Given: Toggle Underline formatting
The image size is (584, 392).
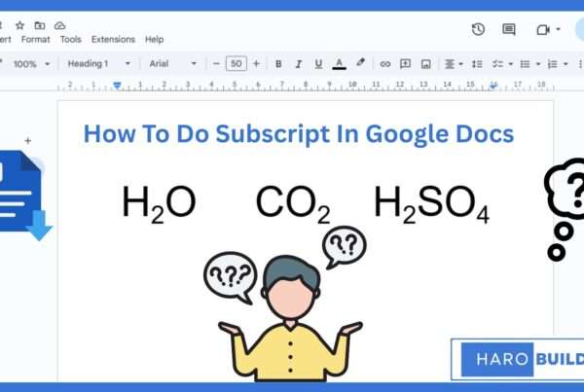Looking at the screenshot, I should 318,64.
